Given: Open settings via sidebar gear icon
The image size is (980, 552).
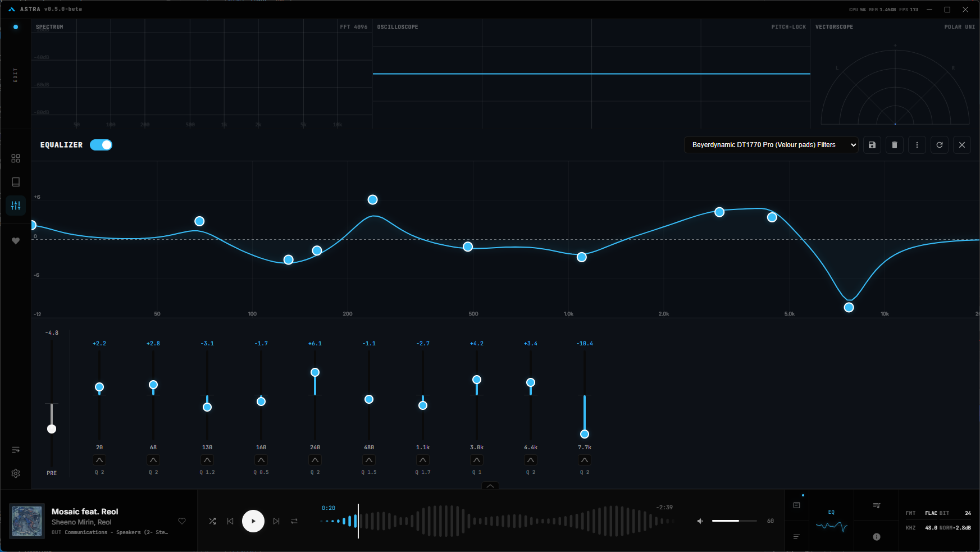Looking at the screenshot, I should [16, 473].
